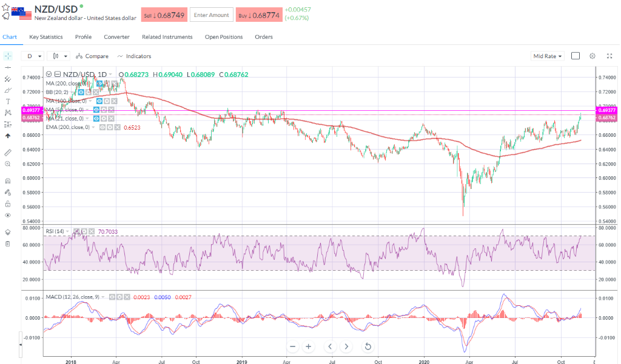Switch to the Key Statistics tab
This screenshot has width=621, height=364.
coord(46,37)
